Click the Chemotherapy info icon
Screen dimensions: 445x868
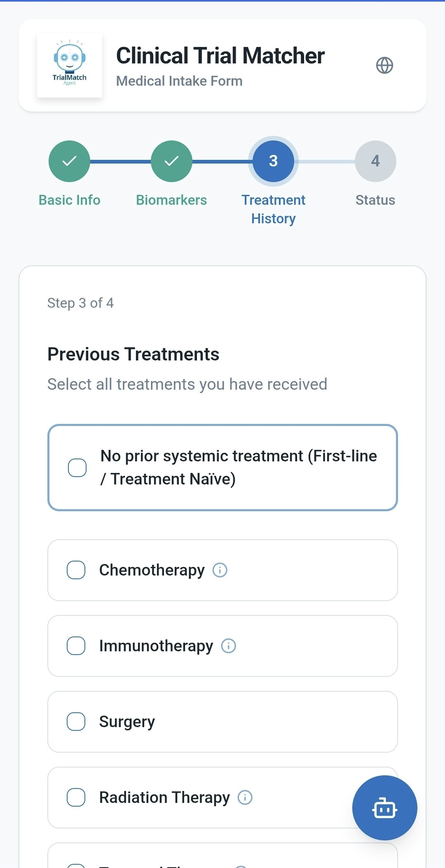click(220, 570)
